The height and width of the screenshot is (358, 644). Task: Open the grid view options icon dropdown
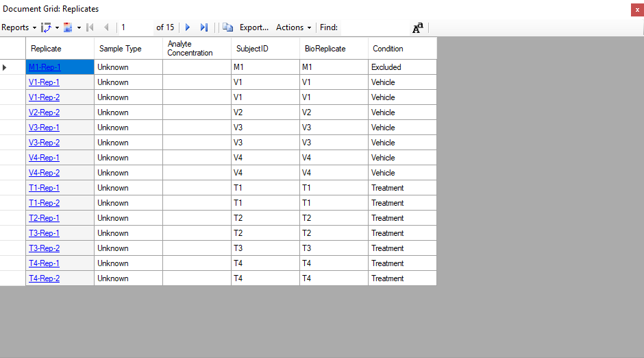point(68,27)
